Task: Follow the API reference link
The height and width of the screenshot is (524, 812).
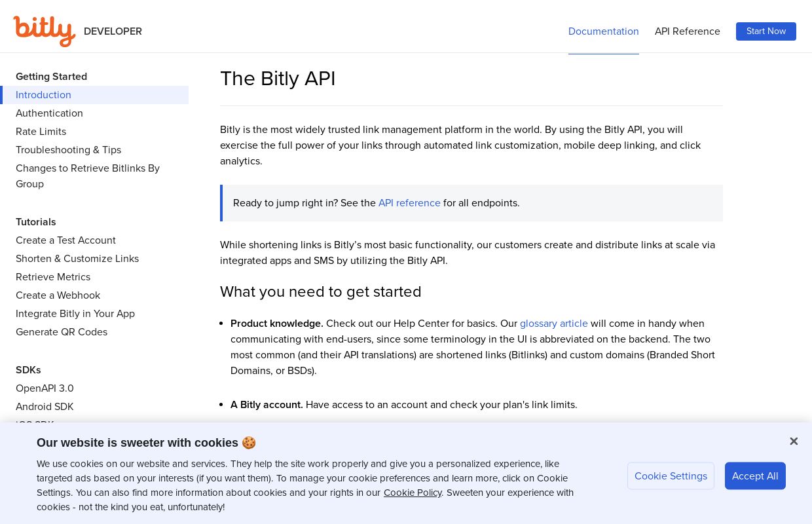Action: [409, 203]
